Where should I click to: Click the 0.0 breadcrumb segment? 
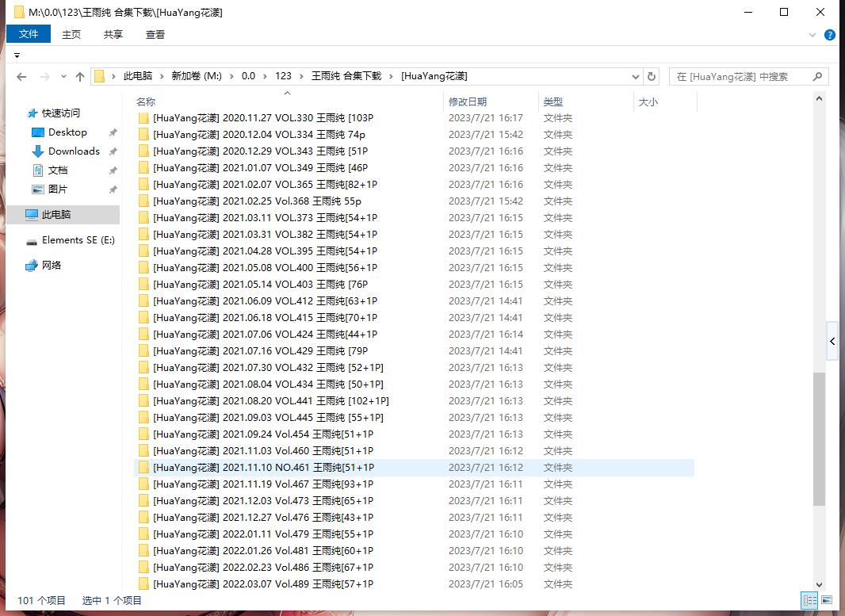tap(248, 76)
